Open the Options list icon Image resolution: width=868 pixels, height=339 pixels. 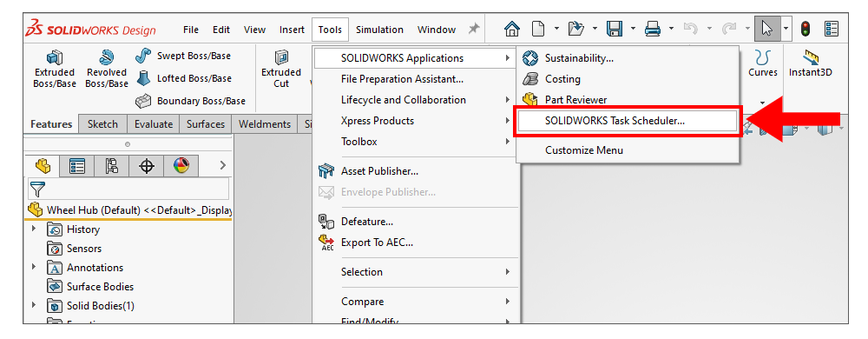[x=832, y=29]
